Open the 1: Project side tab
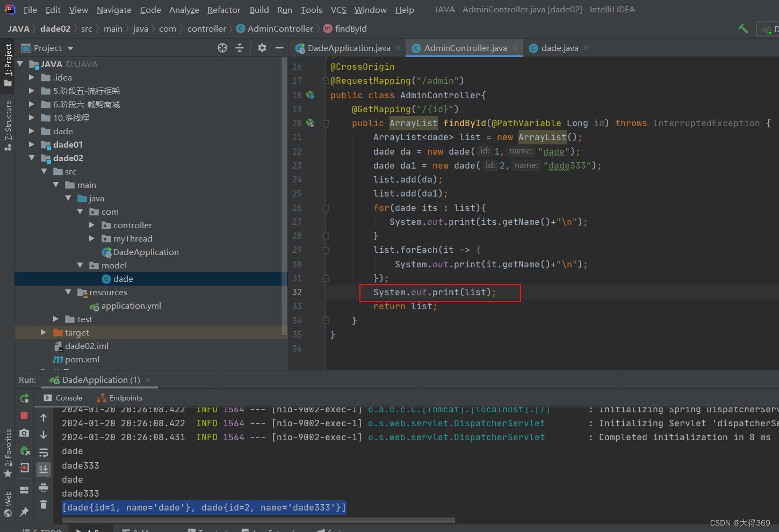Viewport: 779px width, 532px height. click(x=8, y=65)
